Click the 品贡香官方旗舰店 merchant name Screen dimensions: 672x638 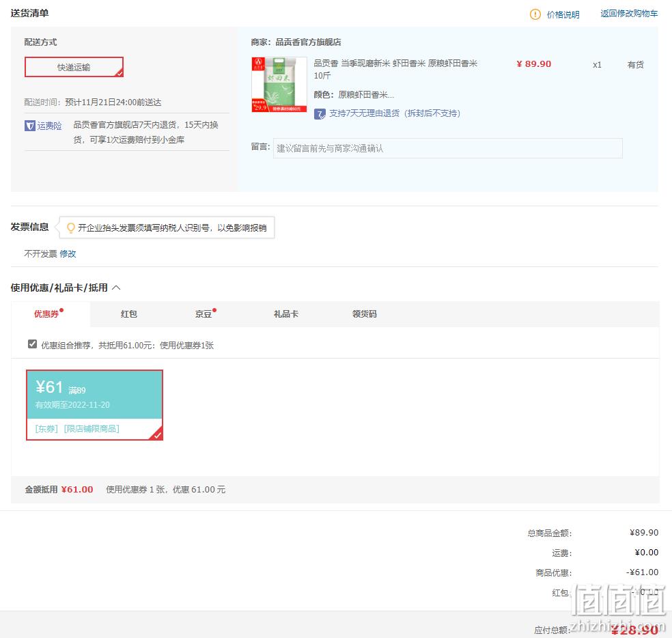[308, 42]
